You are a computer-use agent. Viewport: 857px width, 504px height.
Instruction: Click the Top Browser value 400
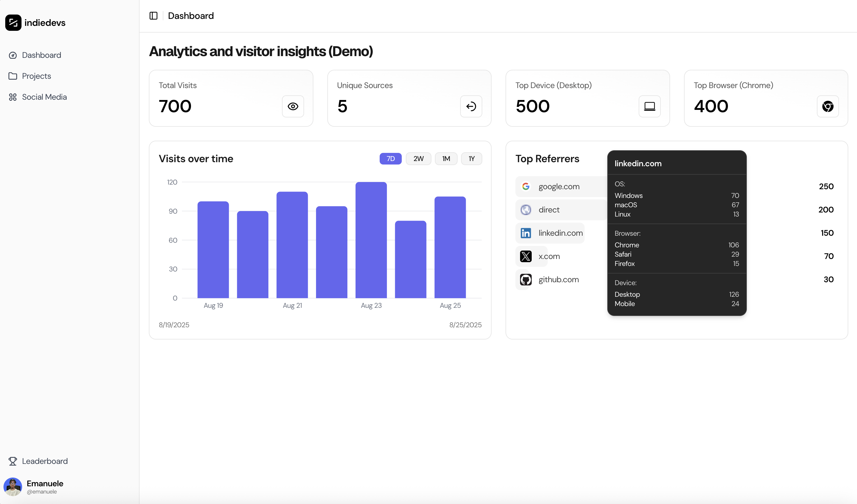(711, 106)
